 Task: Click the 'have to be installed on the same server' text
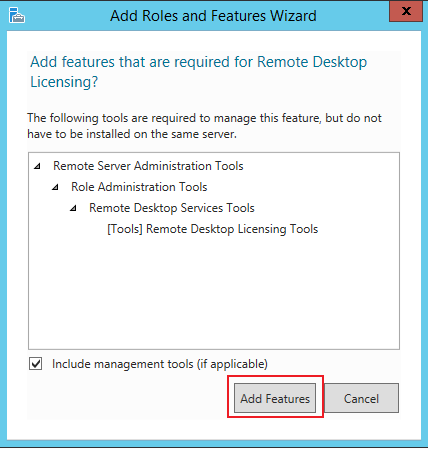[132, 134]
